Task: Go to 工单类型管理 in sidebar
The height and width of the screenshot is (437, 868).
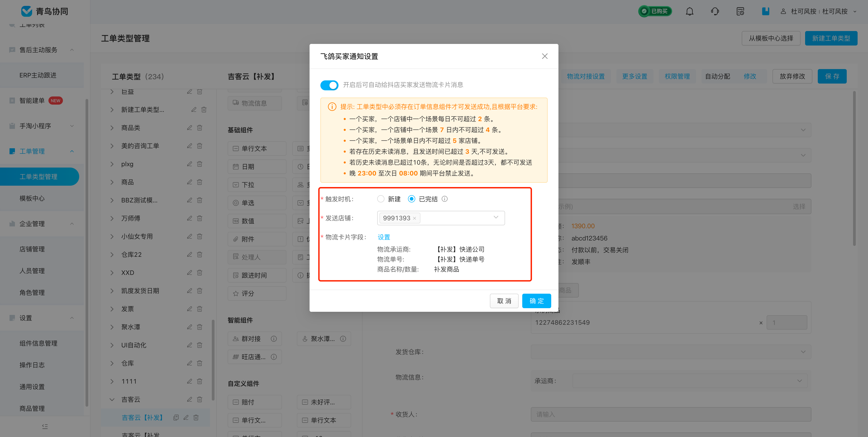Action: coord(39,177)
